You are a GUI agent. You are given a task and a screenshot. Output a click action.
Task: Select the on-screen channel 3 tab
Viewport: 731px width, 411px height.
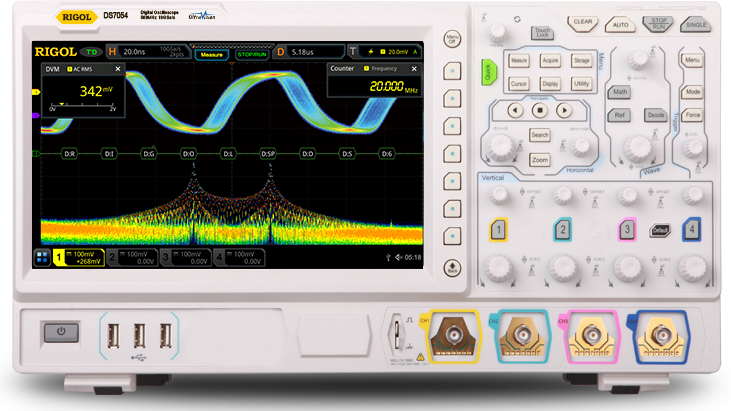(186, 258)
